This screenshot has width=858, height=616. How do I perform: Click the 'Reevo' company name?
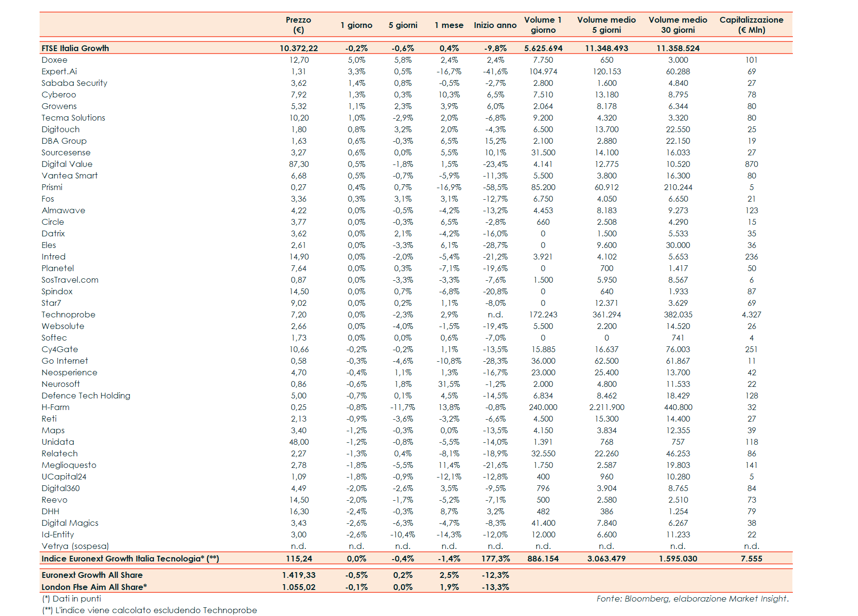point(55,500)
